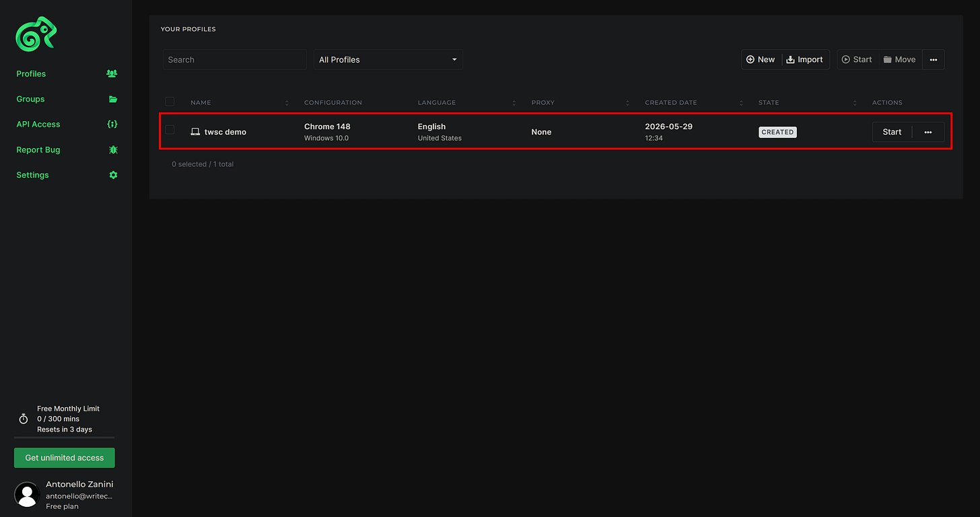
Task: Click the 2026-05-29 created date cell
Action: [668, 132]
